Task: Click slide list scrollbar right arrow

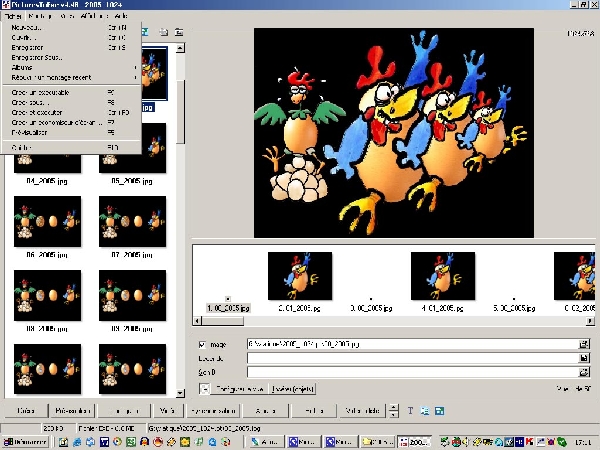Action: click(x=590, y=321)
